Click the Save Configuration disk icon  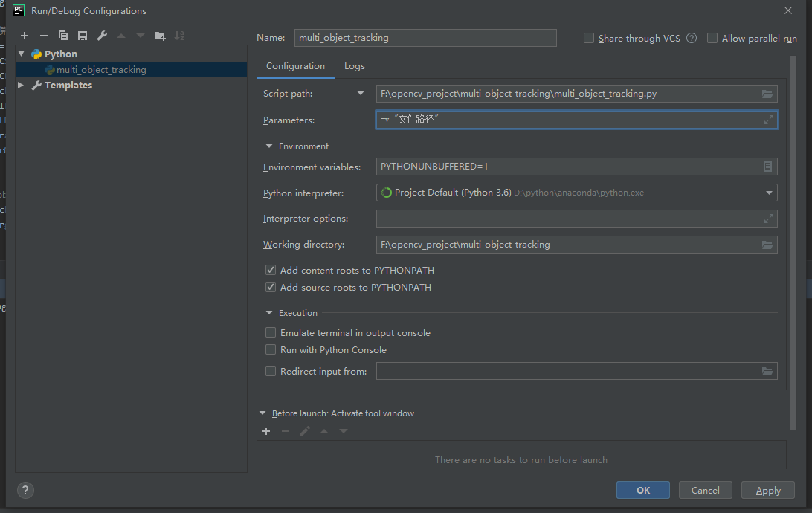(83, 36)
